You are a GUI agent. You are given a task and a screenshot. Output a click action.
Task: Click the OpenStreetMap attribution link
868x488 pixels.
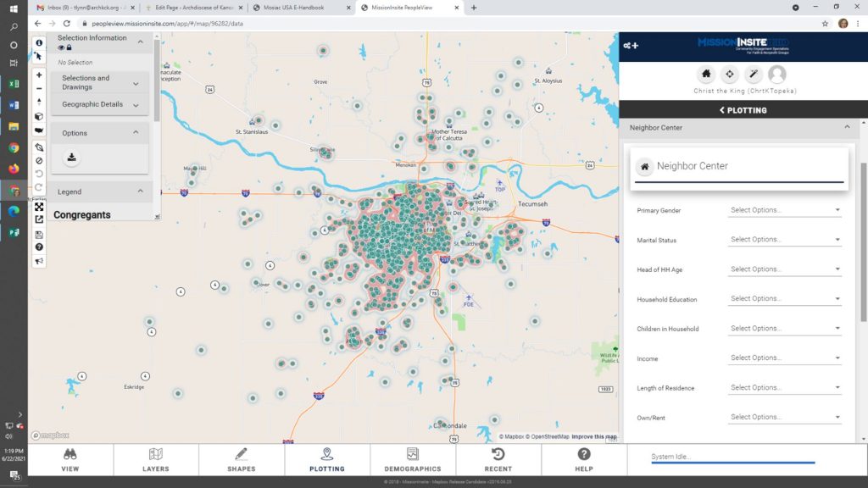[547, 436]
